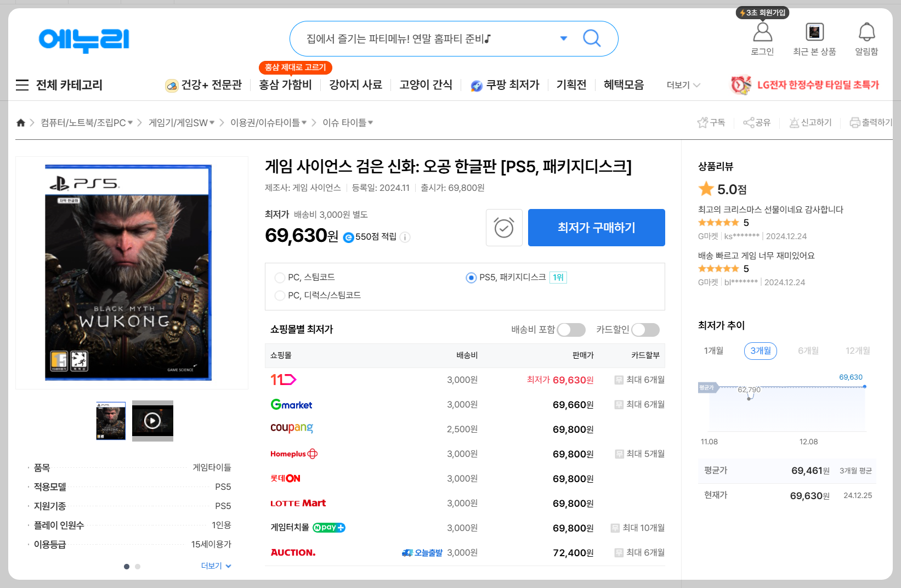
Task: Select PC, 디럭스/스팀코드 option
Action: pos(280,296)
